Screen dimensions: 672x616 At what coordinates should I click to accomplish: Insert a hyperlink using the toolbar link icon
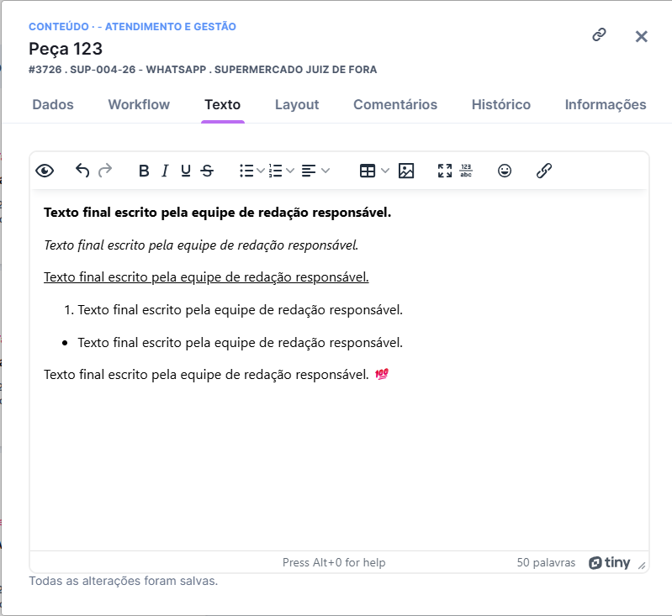tap(544, 171)
